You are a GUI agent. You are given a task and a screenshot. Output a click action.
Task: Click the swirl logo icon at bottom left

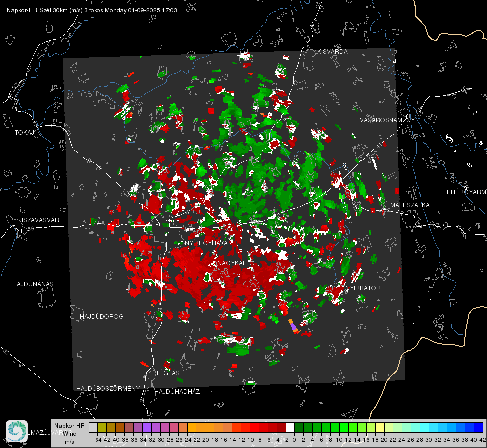(x=17, y=431)
